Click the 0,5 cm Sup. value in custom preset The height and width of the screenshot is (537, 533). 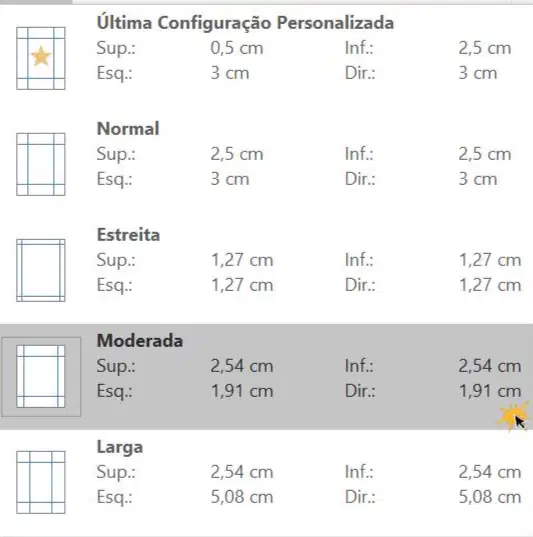click(237, 48)
